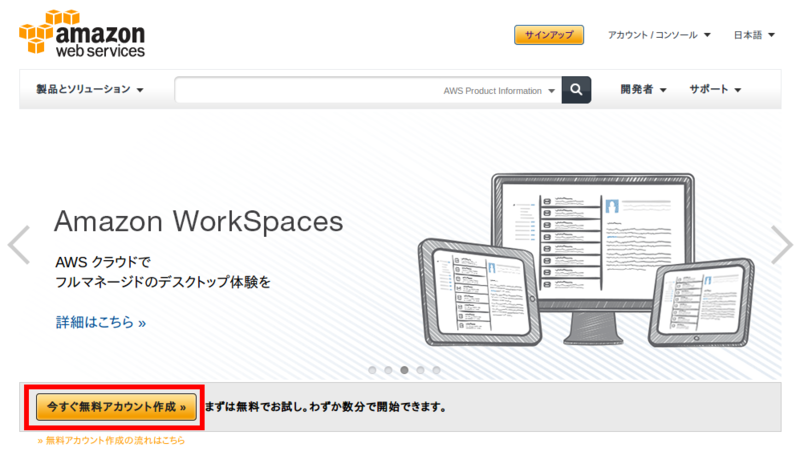Select the second carousel dot
Screen dimensions: 800x464
(388, 370)
